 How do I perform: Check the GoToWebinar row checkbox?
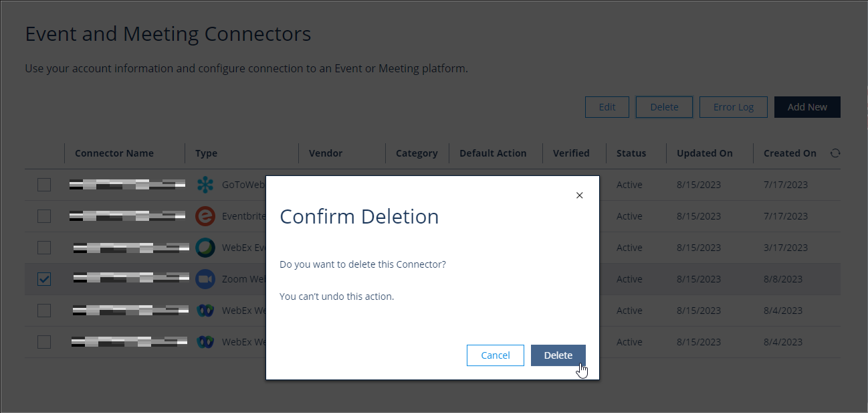click(44, 185)
